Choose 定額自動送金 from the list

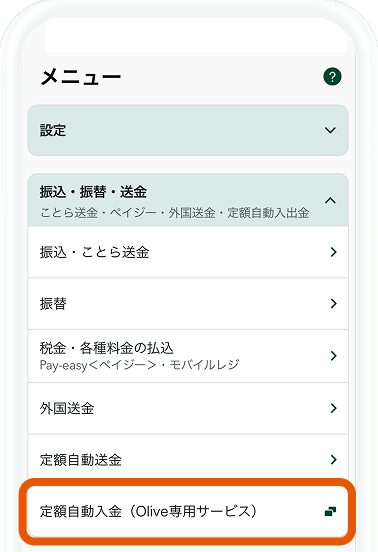point(188,458)
